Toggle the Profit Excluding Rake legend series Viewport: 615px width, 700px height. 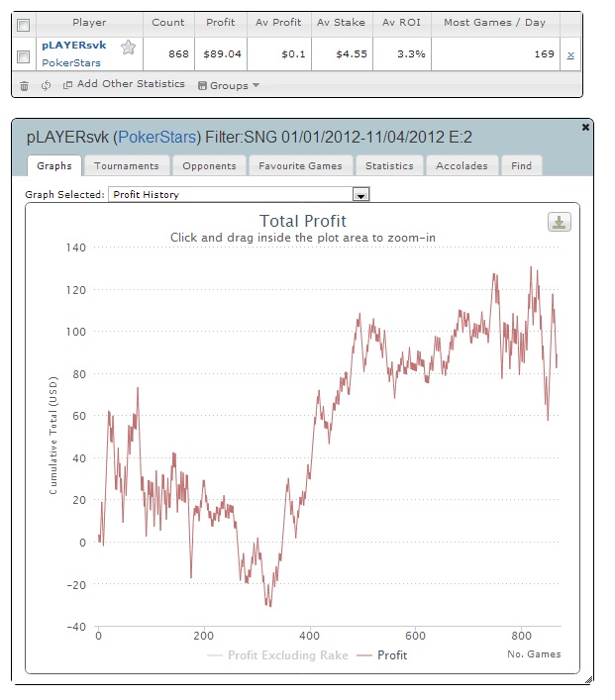(277, 654)
